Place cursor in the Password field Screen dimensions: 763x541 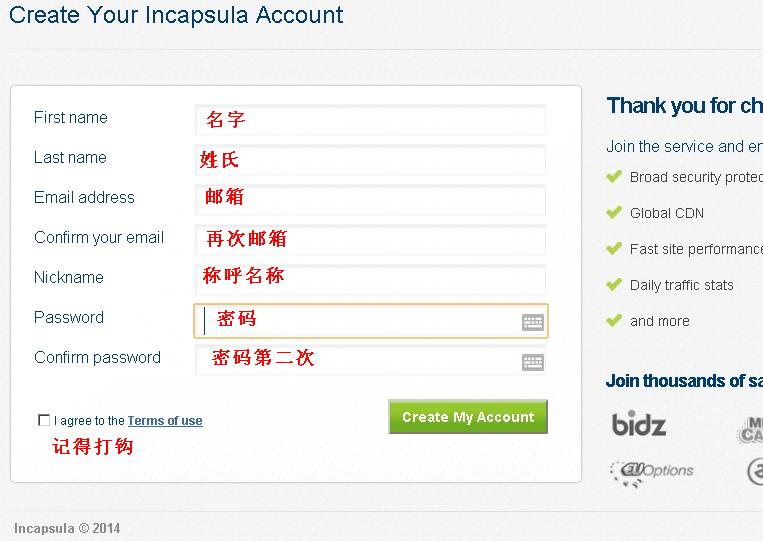371,321
